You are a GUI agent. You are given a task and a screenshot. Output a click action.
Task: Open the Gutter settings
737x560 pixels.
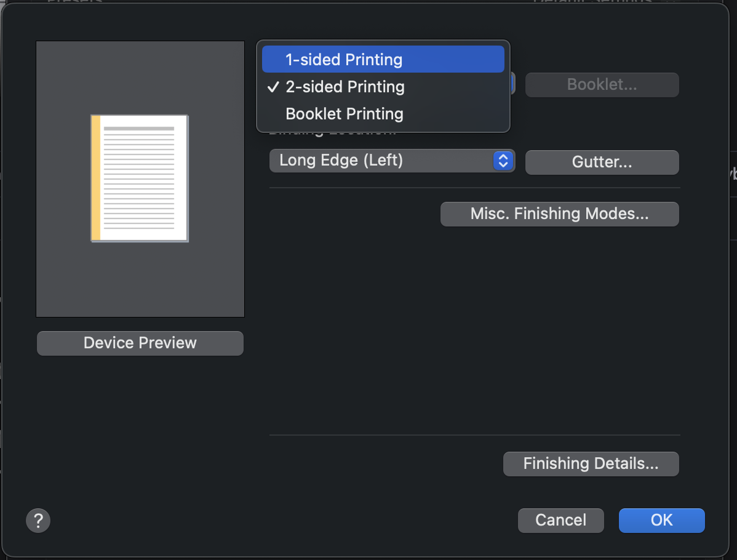(602, 162)
